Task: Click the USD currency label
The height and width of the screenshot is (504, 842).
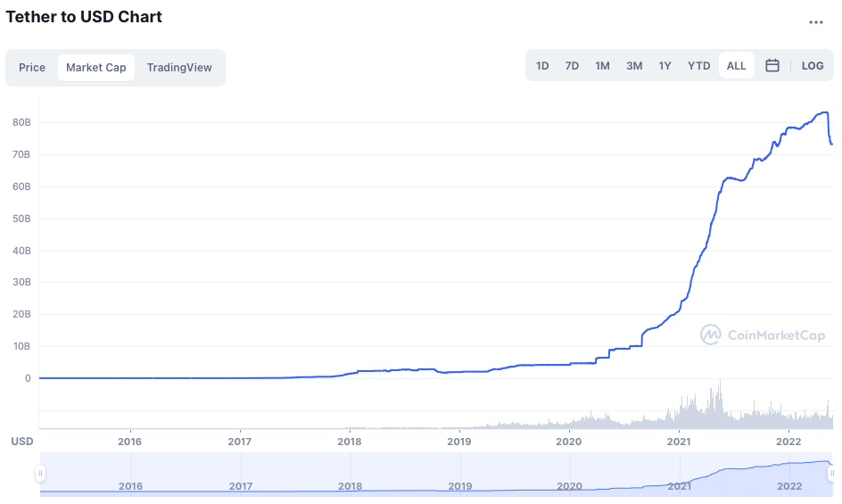Action: 22,442
